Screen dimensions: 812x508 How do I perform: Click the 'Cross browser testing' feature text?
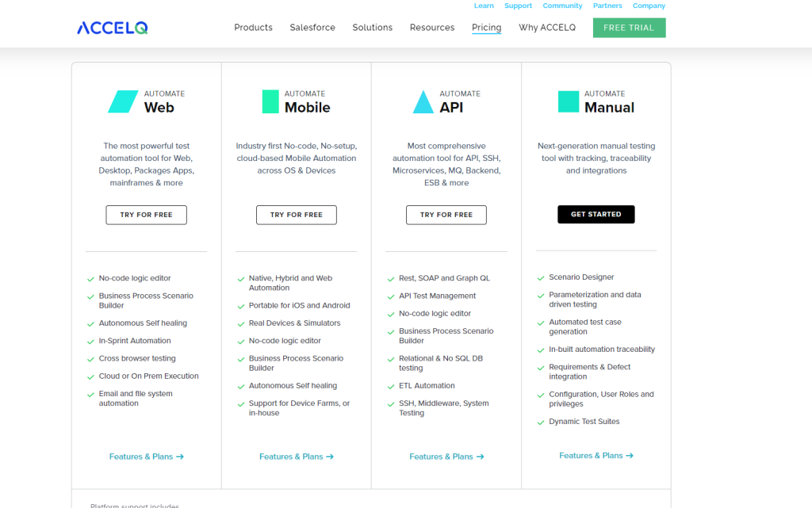(x=137, y=358)
